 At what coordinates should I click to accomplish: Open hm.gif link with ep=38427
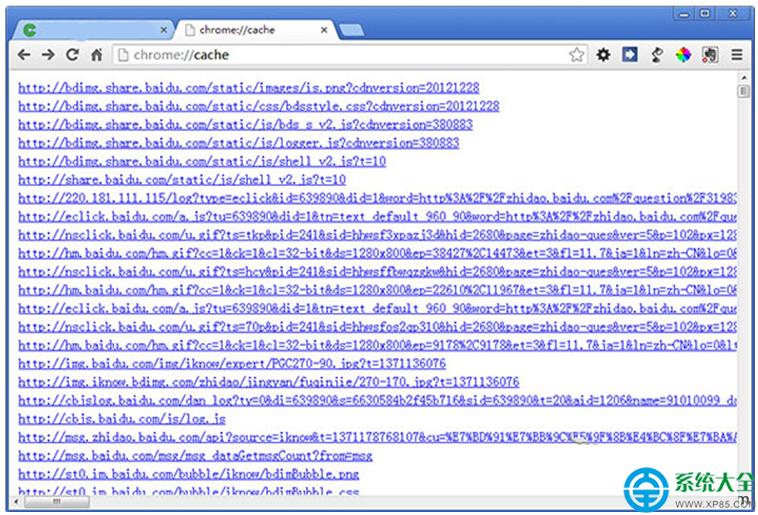(378, 253)
